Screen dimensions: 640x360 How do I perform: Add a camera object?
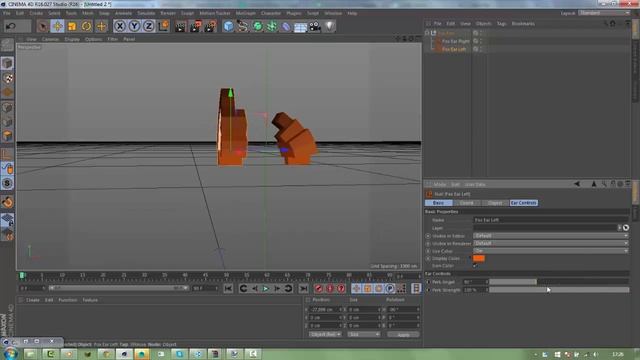coord(315,27)
